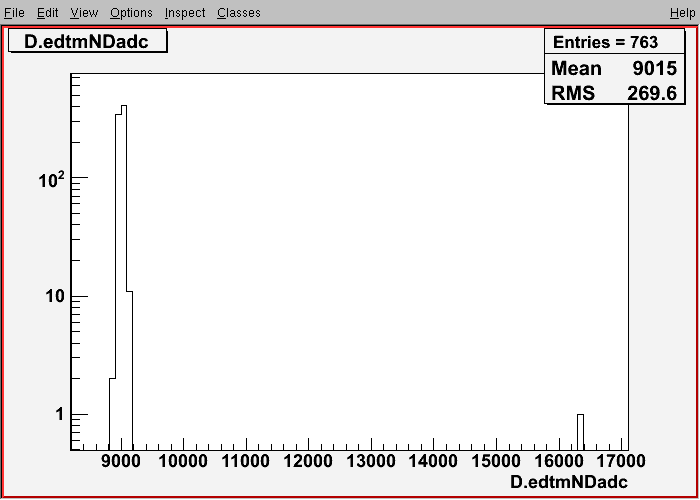The height and width of the screenshot is (500, 700).
Task: Click the x-axis label 14000
Action: (434, 461)
